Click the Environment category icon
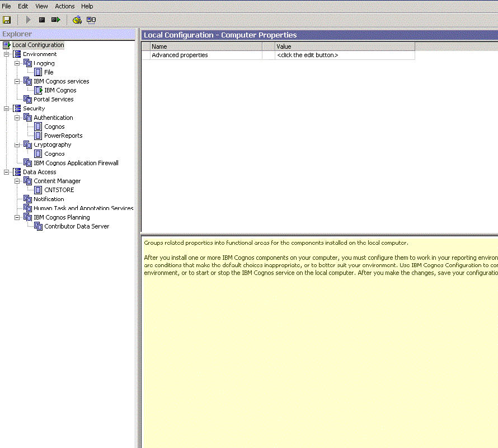The height and width of the screenshot is (448, 498). [17, 54]
